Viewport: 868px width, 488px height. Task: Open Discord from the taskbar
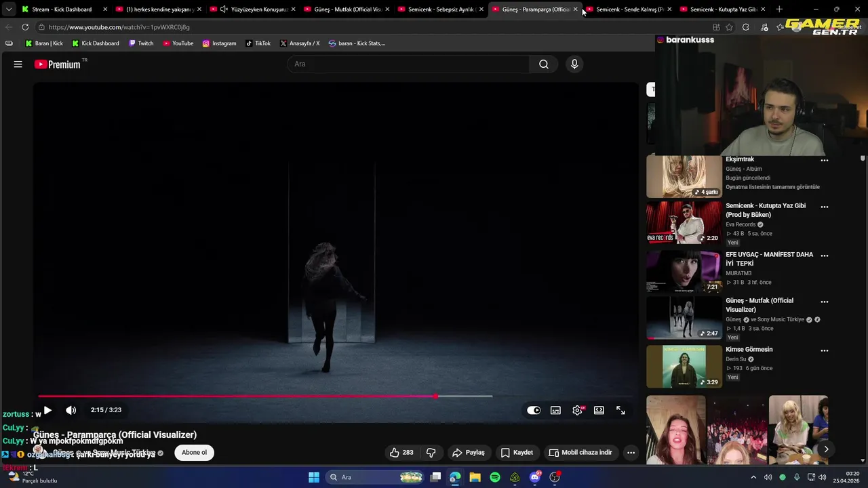pyautogui.click(x=535, y=477)
